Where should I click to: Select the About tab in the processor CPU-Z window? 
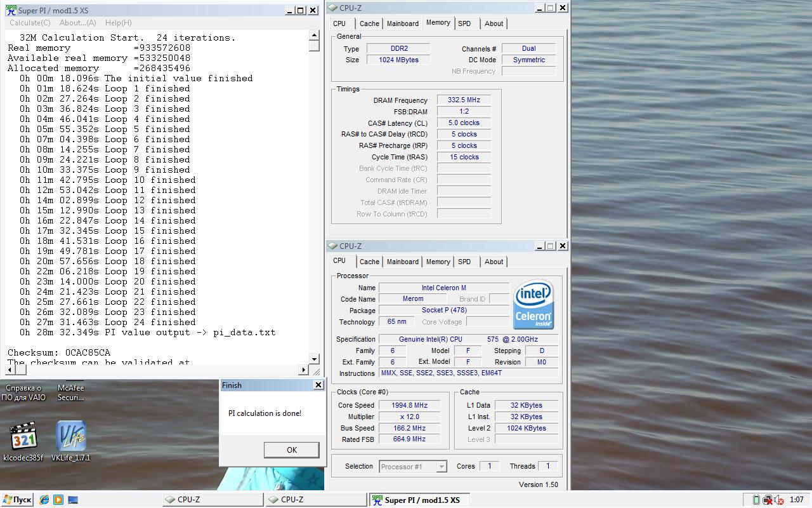coord(494,262)
